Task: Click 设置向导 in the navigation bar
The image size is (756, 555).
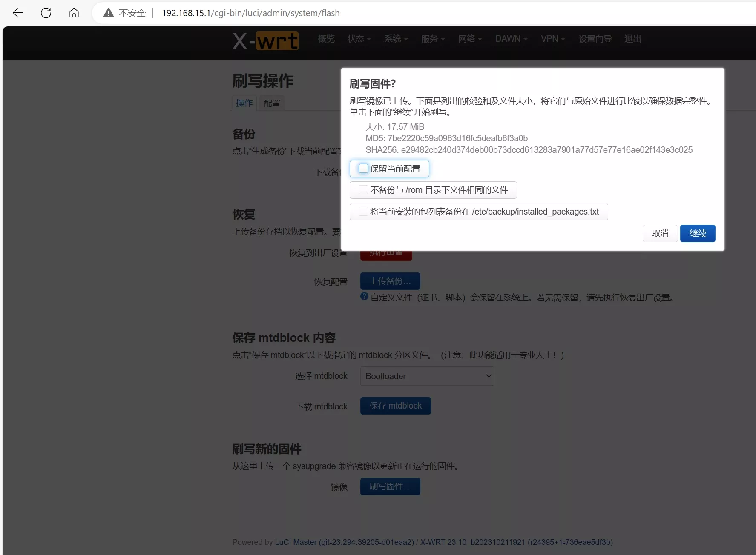Action: 595,39
